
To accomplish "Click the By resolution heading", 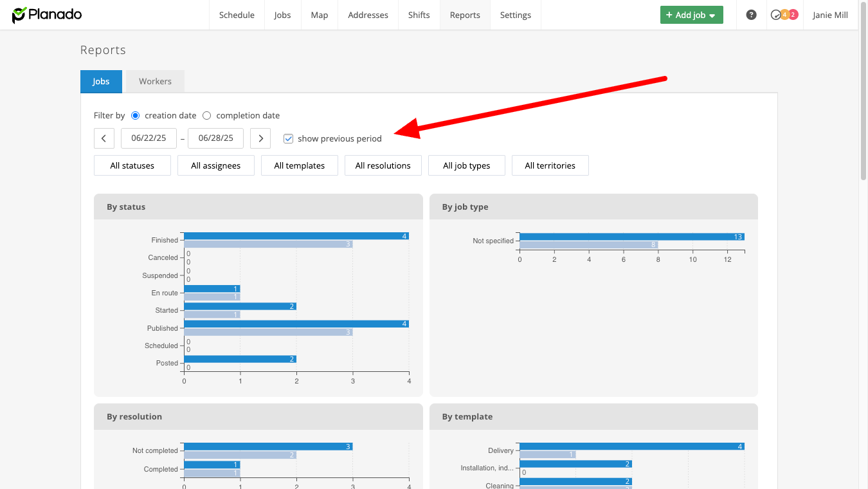I will 134,417.
